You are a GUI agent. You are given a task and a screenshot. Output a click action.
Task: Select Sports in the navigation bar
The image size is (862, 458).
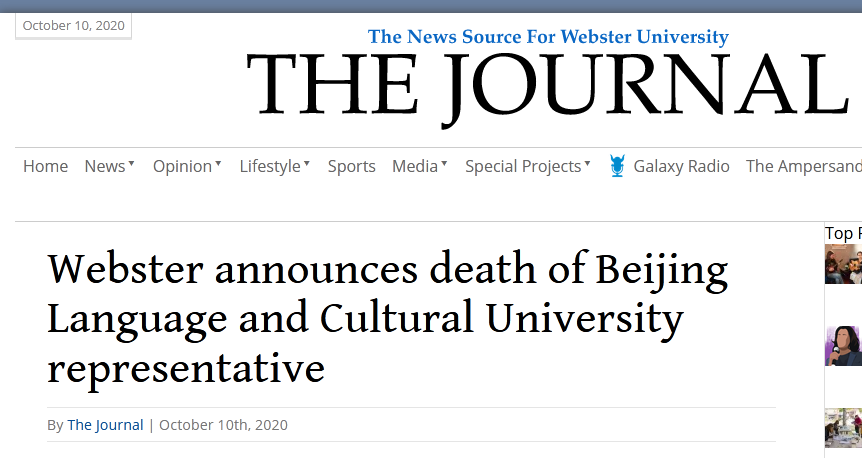pyautogui.click(x=352, y=166)
